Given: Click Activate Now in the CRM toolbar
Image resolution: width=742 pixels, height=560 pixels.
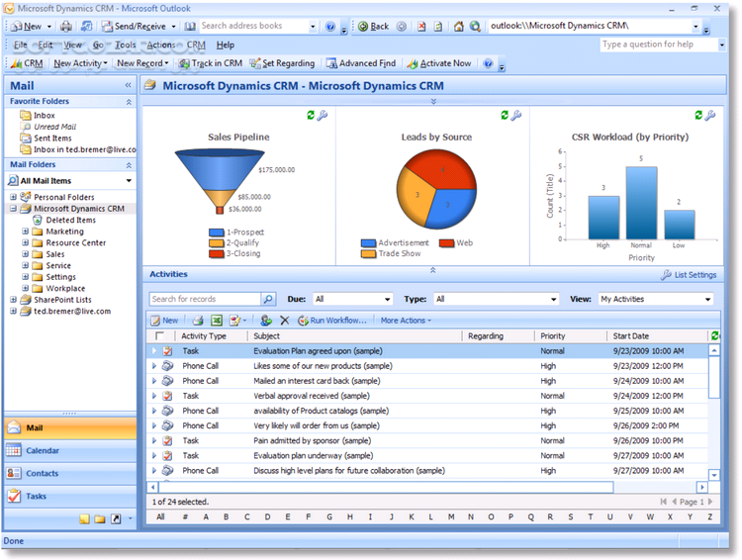Looking at the screenshot, I should (x=439, y=63).
